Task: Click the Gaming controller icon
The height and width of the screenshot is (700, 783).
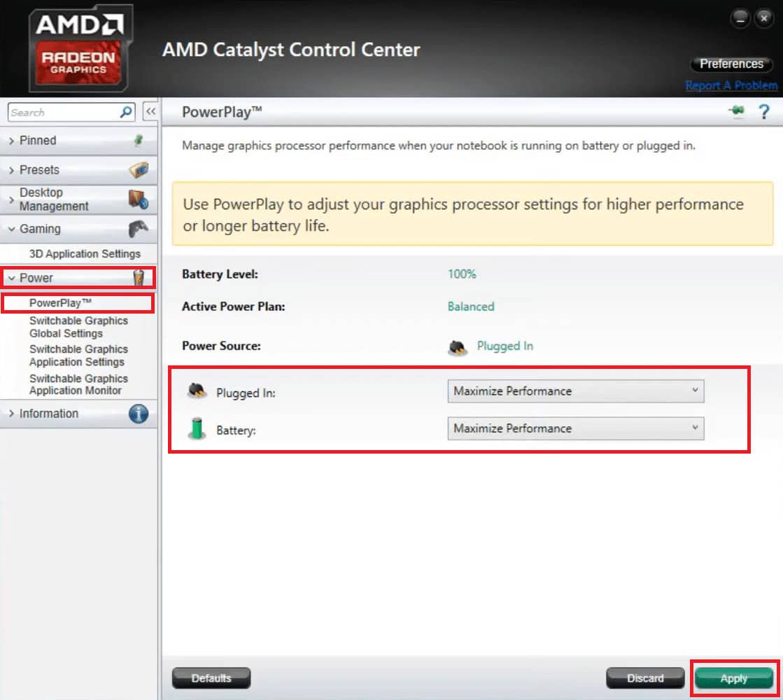Action: pos(139,229)
